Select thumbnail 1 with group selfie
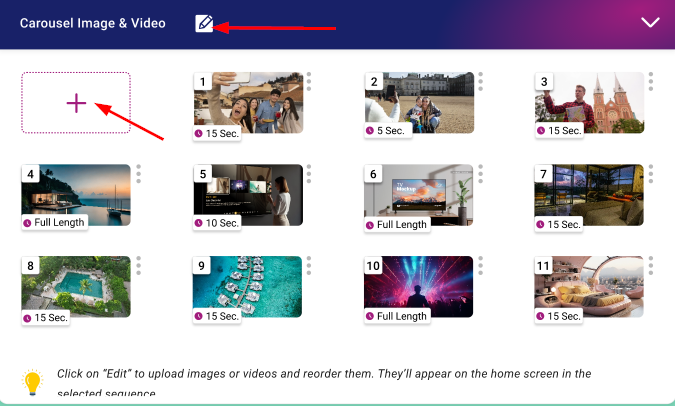675x406 pixels. pyautogui.click(x=248, y=102)
